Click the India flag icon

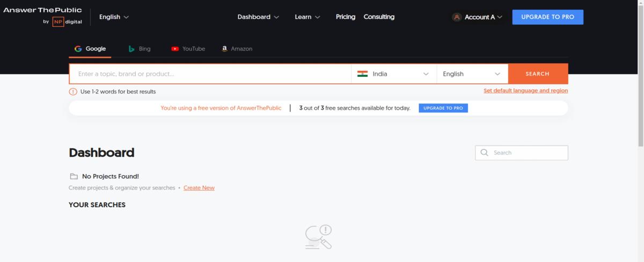coord(362,74)
